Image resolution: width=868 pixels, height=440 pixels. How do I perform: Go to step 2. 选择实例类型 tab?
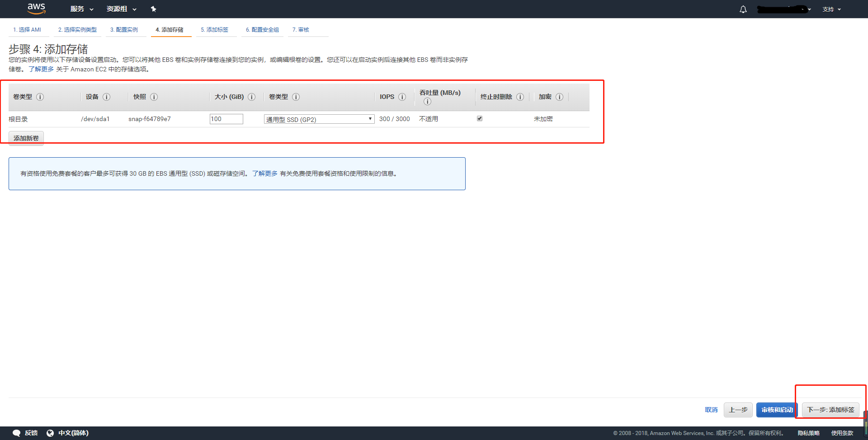tap(77, 30)
